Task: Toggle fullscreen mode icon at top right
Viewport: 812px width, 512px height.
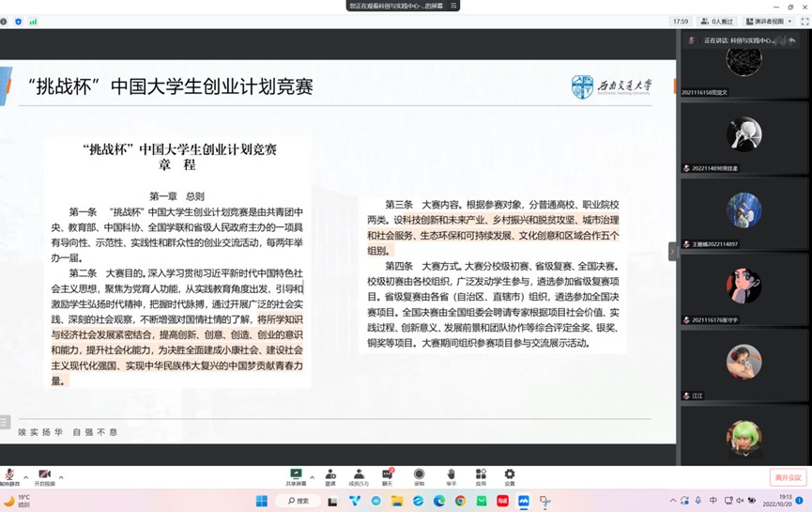Action: pyautogui.click(x=804, y=22)
